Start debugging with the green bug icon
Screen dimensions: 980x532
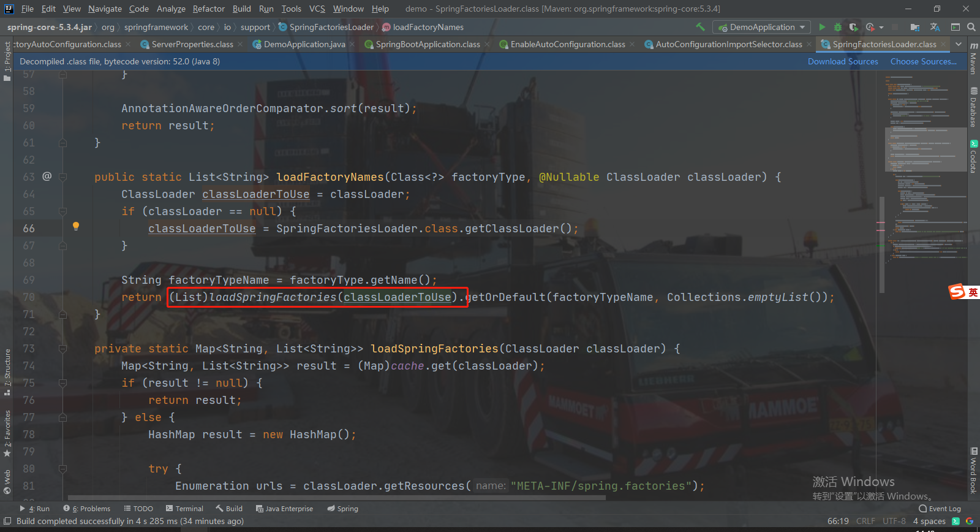[838, 27]
